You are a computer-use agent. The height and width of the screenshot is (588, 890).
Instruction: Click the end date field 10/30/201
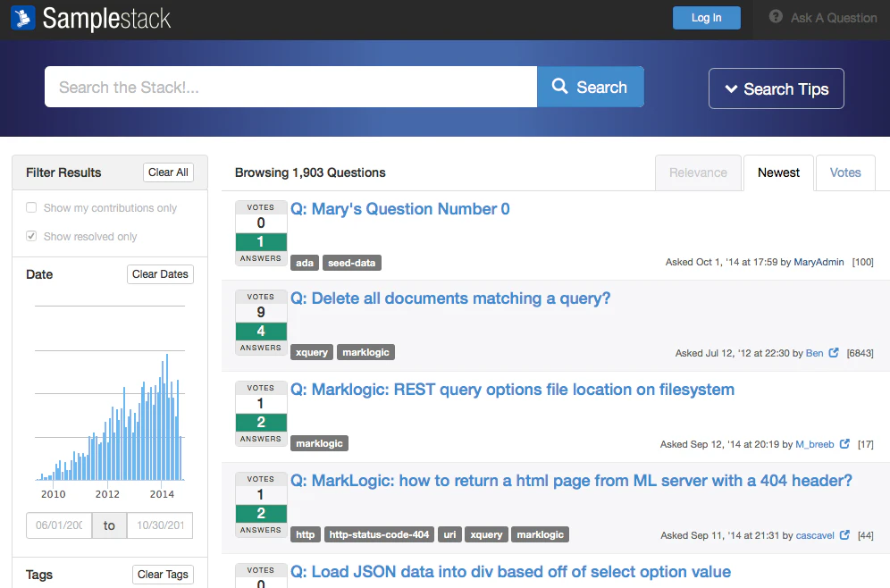(x=160, y=525)
